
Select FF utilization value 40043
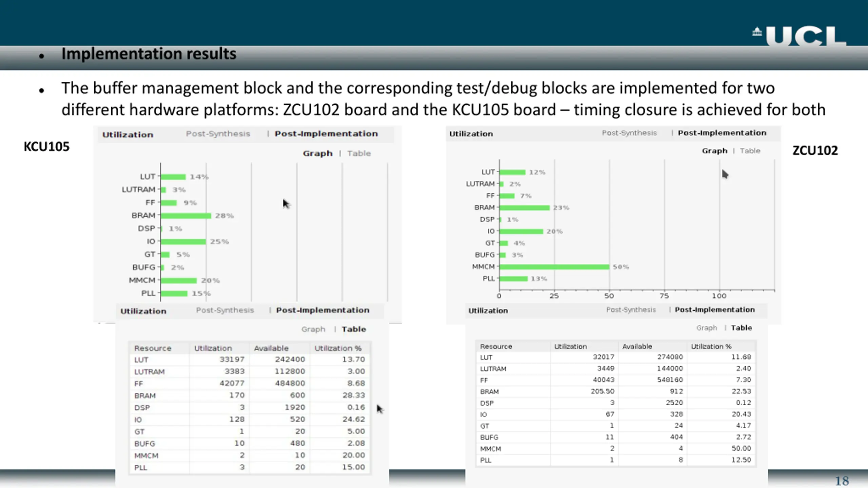[x=604, y=380]
